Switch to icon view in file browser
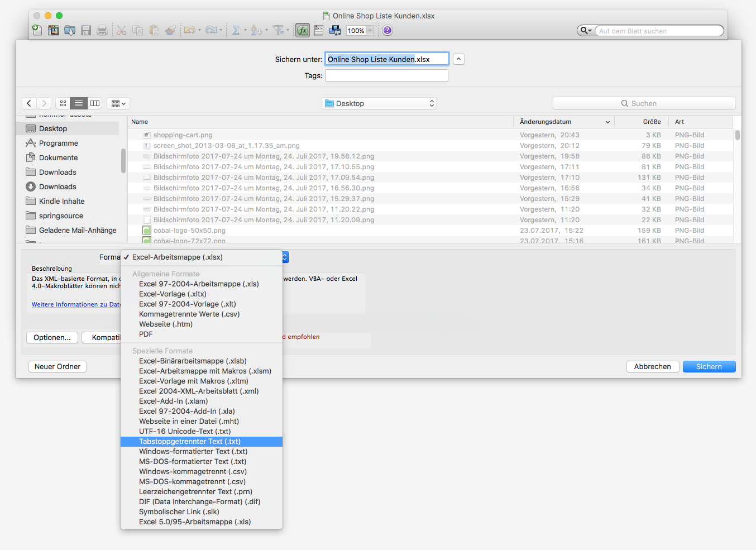The width and height of the screenshot is (756, 550). 63,103
